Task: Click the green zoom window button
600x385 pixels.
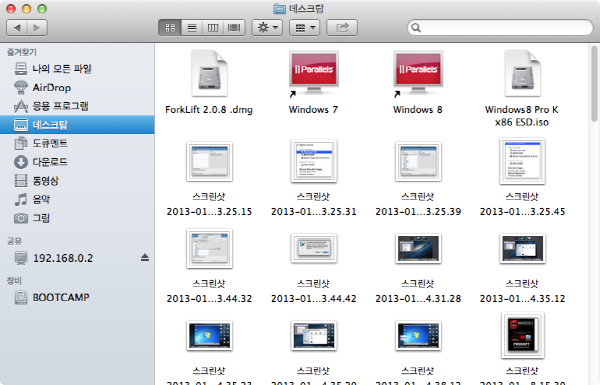Action: (42, 8)
